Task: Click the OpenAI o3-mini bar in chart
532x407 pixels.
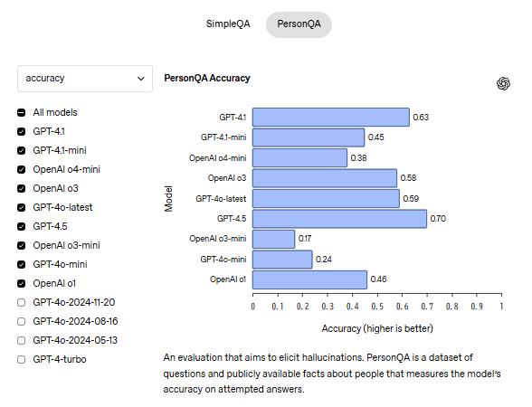Action: 274,239
